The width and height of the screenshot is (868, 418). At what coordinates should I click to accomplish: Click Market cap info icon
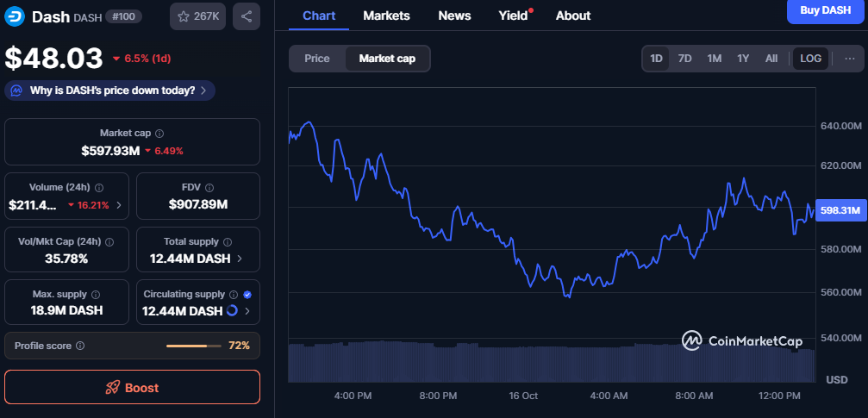click(x=159, y=134)
